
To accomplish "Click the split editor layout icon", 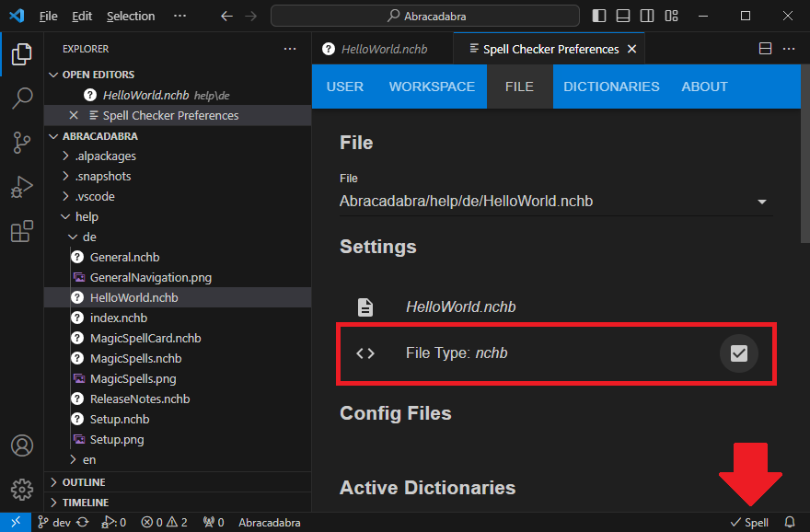I will coord(765,49).
